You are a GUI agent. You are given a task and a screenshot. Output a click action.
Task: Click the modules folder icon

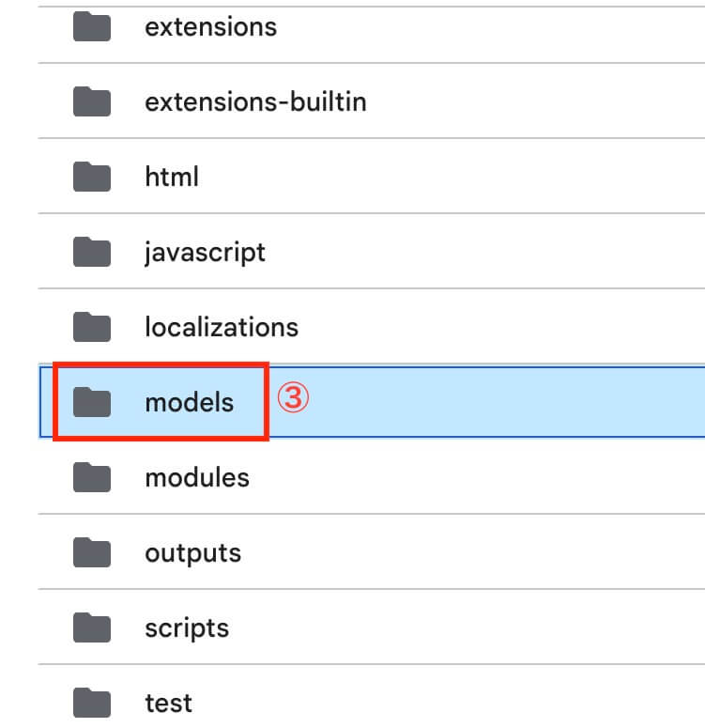92,477
